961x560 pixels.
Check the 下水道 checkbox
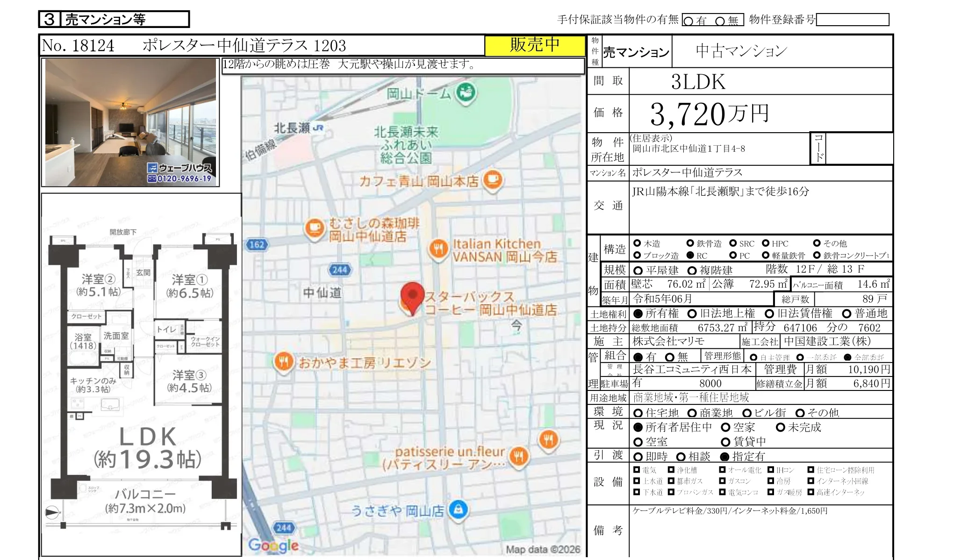[637, 492]
